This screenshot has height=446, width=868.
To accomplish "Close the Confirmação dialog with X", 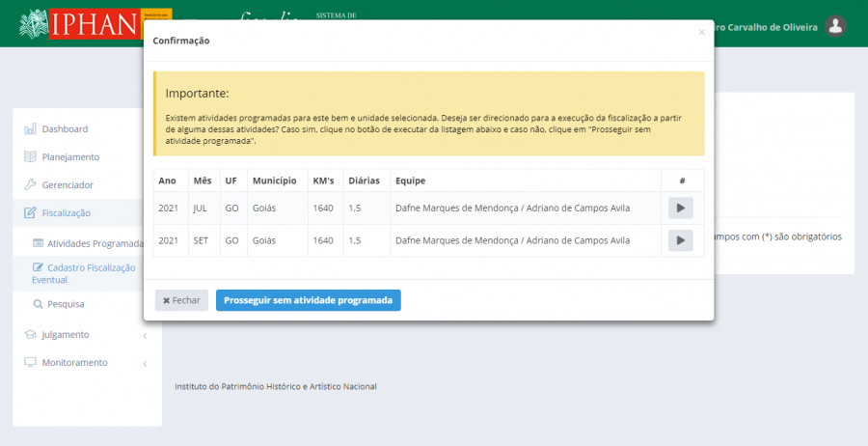I will point(701,32).
